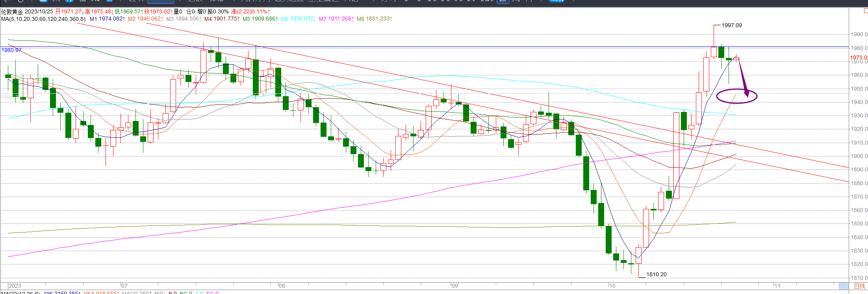
Task: Open the MA(5,10,20,30,60,120,240,360,8) parameter settings
Action: [x=43, y=19]
